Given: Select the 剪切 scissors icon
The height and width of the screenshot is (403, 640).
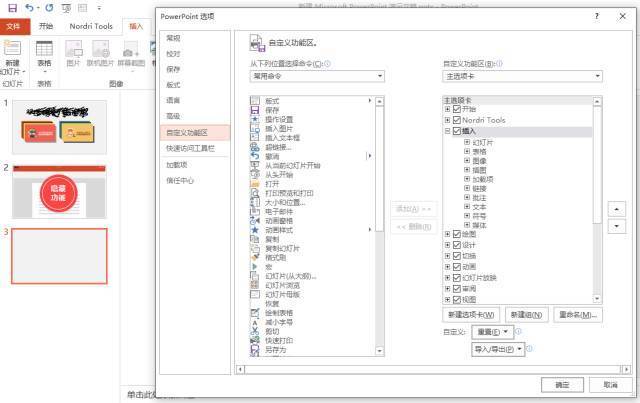Looking at the screenshot, I should [x=255, y=331].
